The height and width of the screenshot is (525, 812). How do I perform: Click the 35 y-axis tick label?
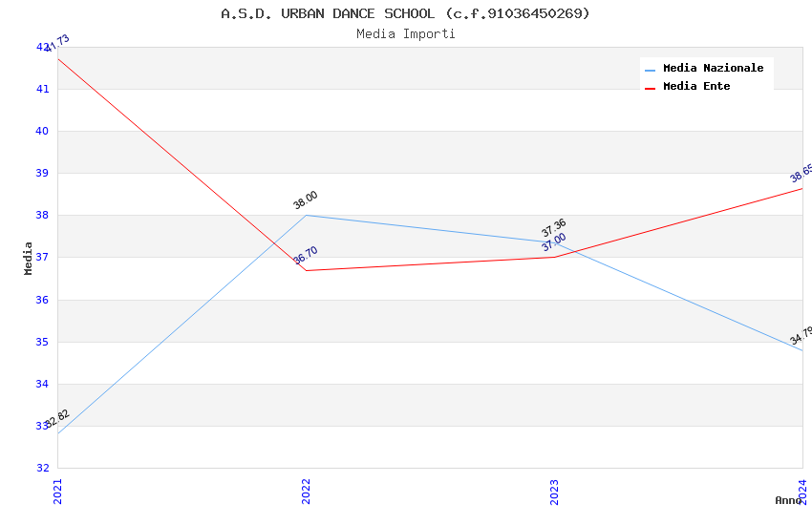(x=43, y=342)
